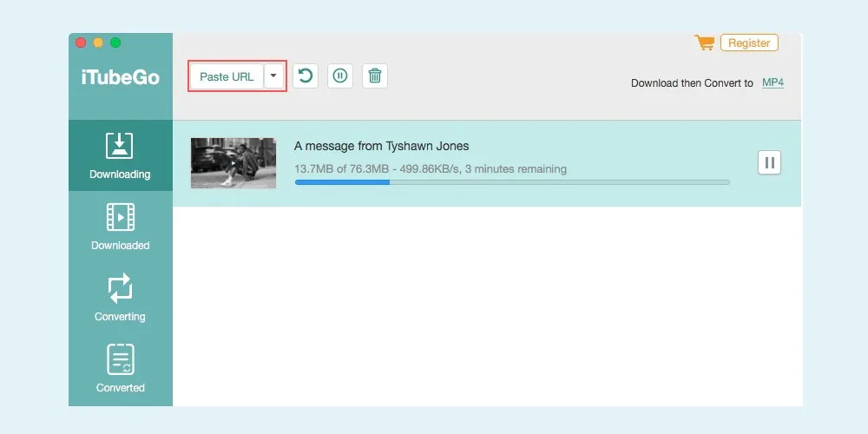Close the iTubeGo window with the red button

tap(81, 43)
